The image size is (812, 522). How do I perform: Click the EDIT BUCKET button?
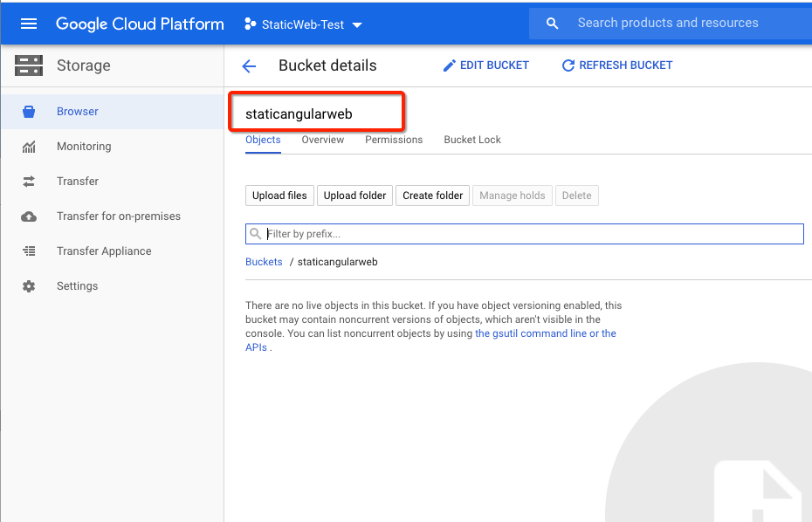486,65
